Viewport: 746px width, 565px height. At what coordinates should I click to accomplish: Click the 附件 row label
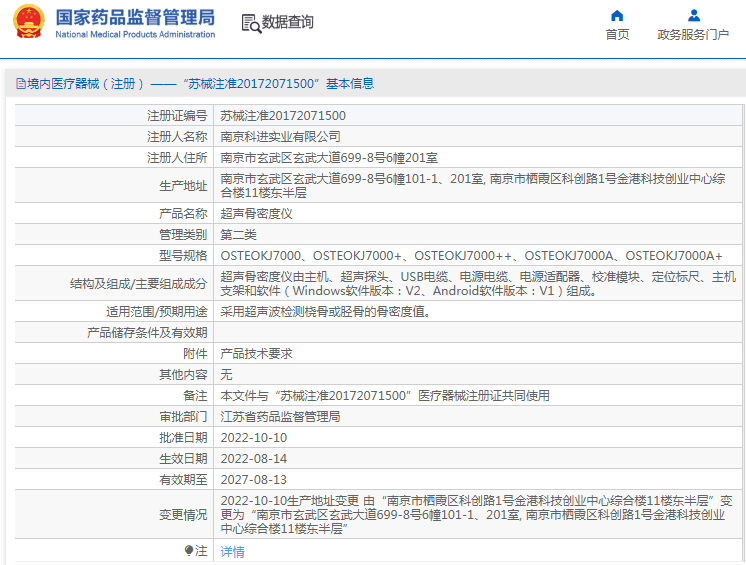tap(195, 353)
